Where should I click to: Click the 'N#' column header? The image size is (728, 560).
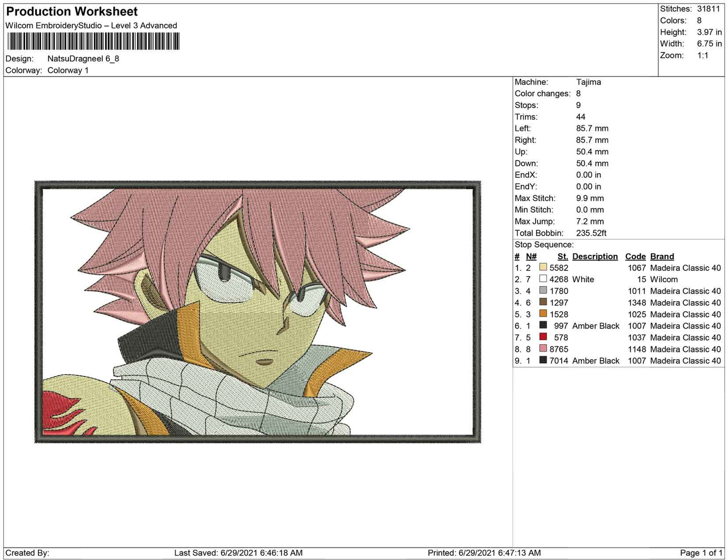point(531,256)
